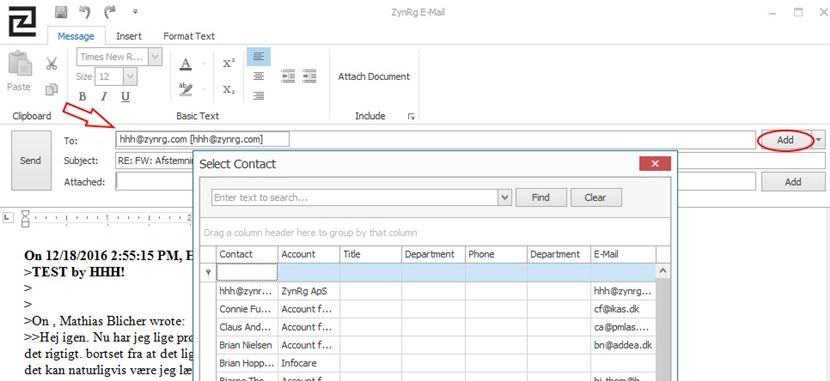Viewport: 830px width, 381px height.
Task: Open the highlight color dropdown arrow
Action: [x=204, y=89]
